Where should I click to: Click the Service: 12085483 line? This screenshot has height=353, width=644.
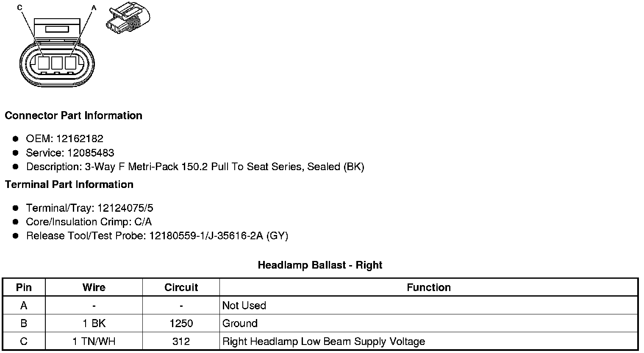pyautogui.click(x=70, y=153)
